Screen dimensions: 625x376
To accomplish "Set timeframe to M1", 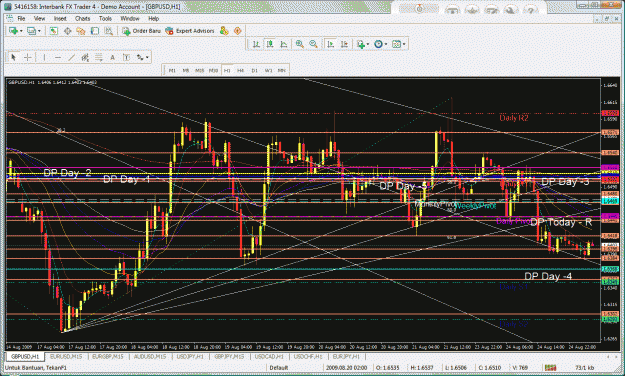I will coord(172,70).
